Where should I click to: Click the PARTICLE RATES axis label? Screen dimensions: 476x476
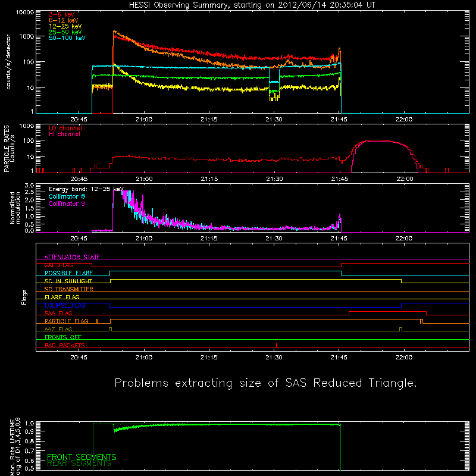click(6, 149)
